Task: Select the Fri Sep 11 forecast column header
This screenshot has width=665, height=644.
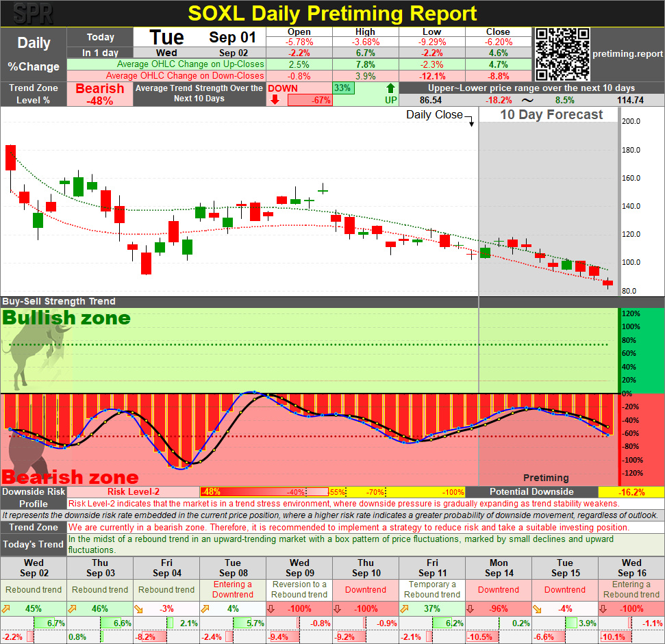Action: point(432,568)
